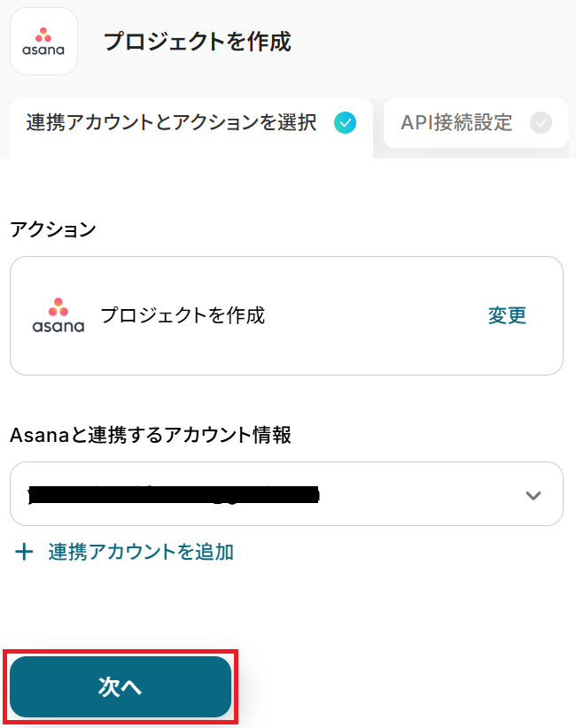Click the asana wordmark inside the action card
576x728 pixels.
click(58, 326)
